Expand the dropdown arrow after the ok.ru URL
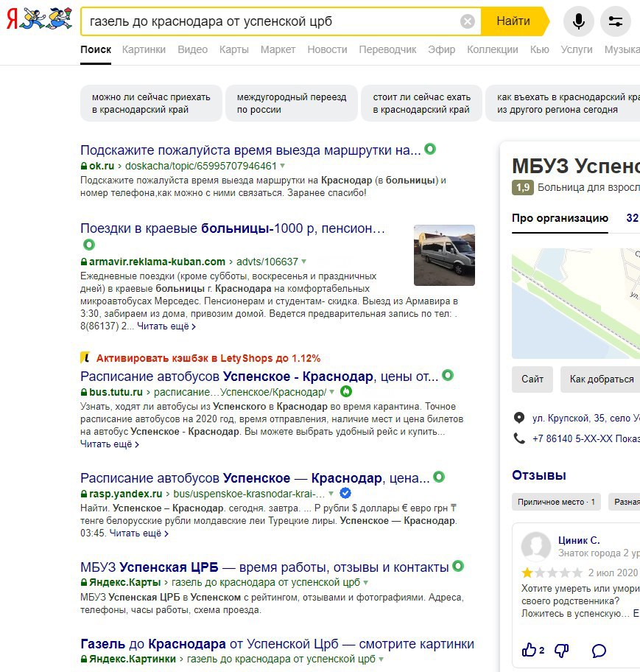Image resolution: width=640 pixels, height=672 pixels. (x=282, y=166)
